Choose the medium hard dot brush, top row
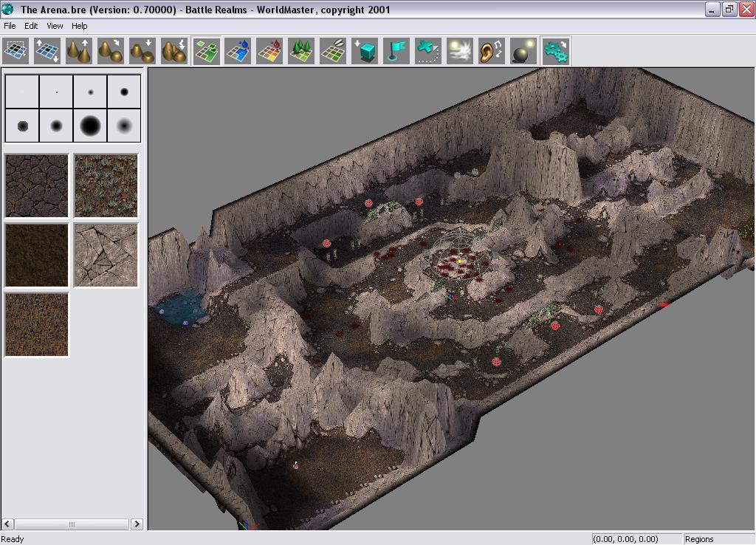 coord(124,92)
